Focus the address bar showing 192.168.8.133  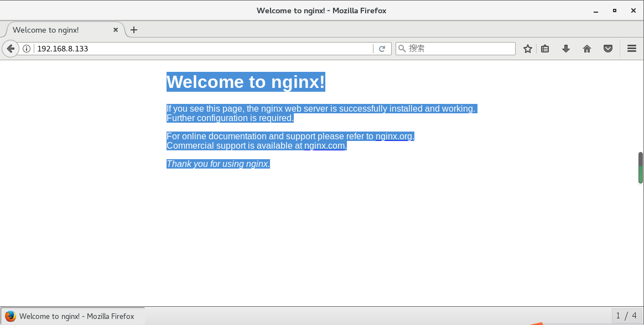[x=204, y=49]
